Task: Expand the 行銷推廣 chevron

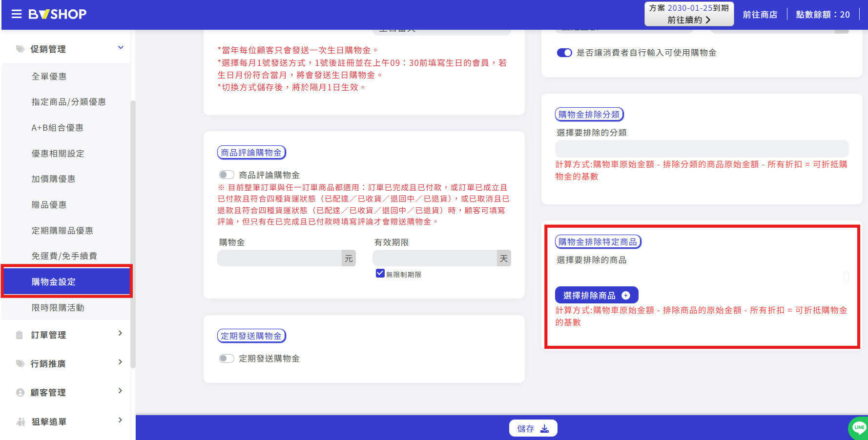Action: pos(120,362)
